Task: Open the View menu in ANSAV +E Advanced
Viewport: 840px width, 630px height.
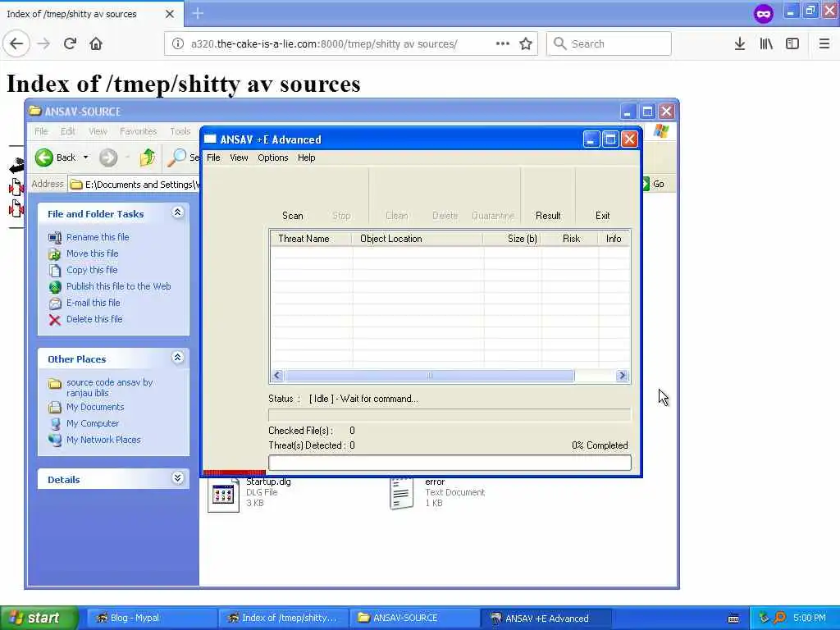Action: (x=239, y=157)
